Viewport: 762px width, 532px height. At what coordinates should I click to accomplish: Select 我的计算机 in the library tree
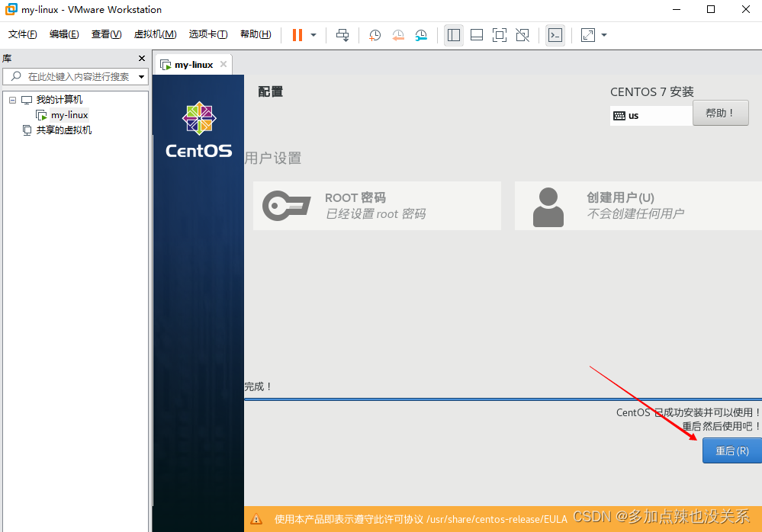59,100
